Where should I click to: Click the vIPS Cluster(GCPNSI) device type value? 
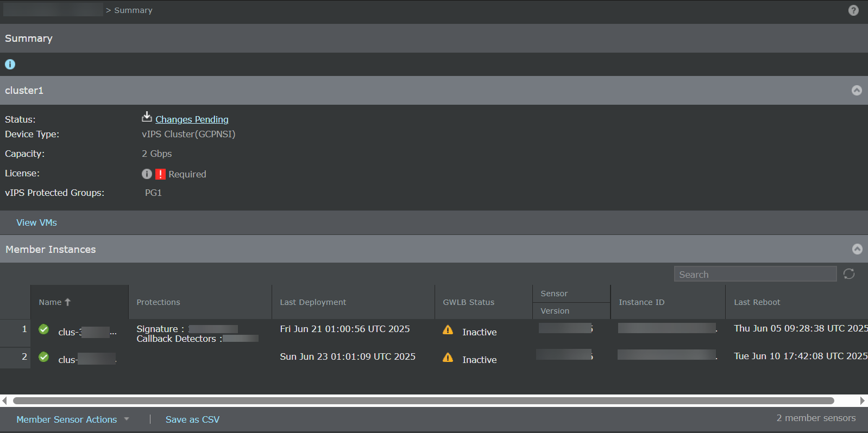point(188,134)
